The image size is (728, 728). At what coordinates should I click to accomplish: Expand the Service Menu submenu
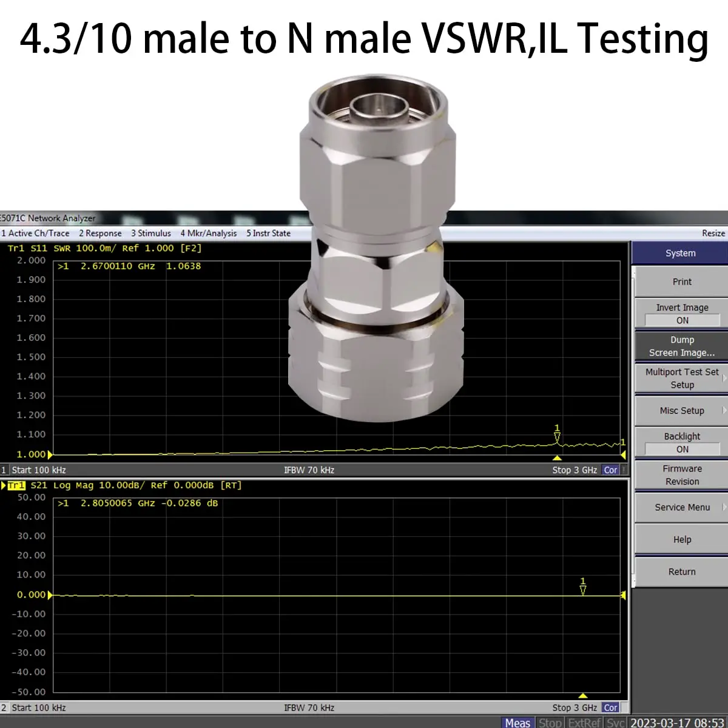tap(681, 507)
